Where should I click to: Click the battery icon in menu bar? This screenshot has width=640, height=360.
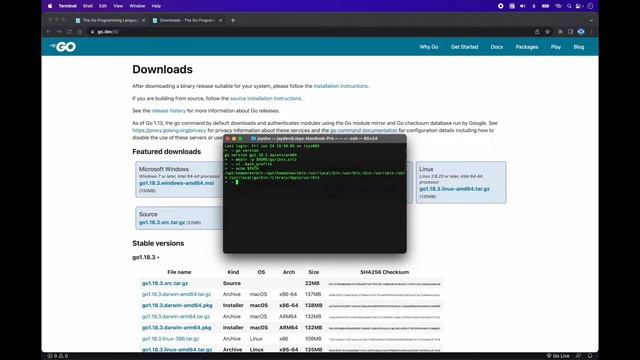(545, 6)
